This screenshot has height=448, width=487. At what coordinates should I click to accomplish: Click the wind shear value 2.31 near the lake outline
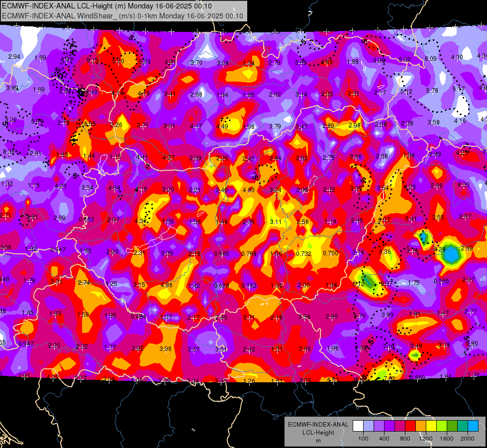139,253
